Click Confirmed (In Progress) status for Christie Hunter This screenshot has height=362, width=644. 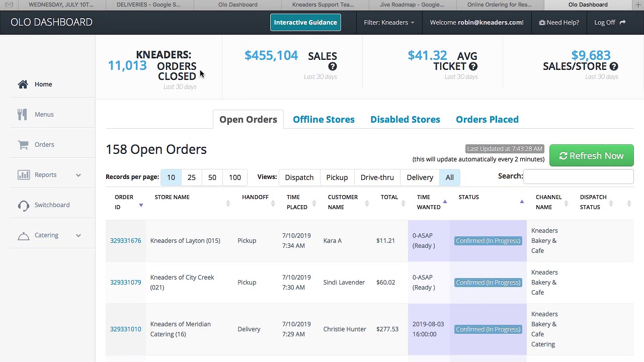coord(488,329)
